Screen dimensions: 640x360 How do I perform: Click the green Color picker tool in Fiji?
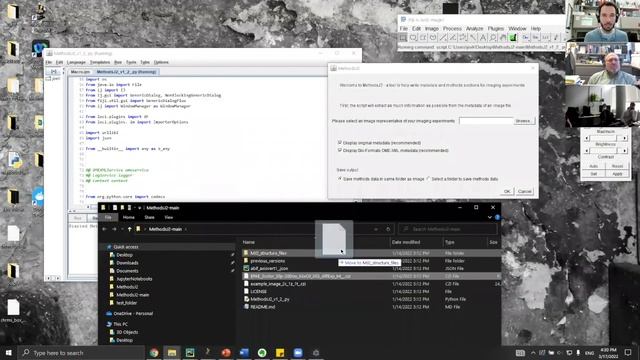tap(513, 38)
